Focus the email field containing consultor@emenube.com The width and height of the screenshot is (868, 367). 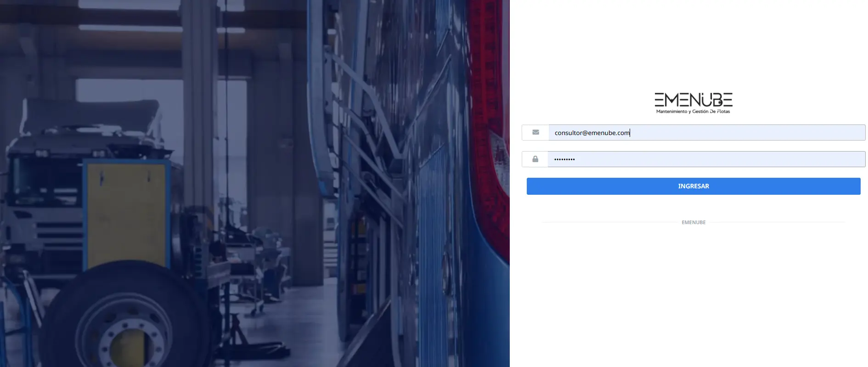pos(707,133)
